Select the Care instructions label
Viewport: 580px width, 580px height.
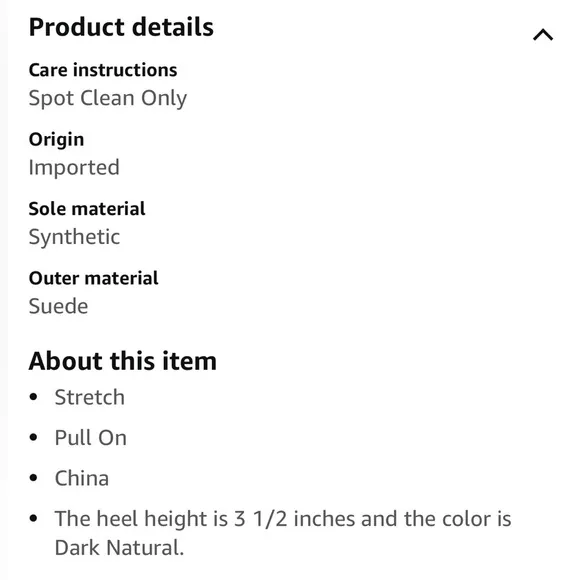[103, 70]
